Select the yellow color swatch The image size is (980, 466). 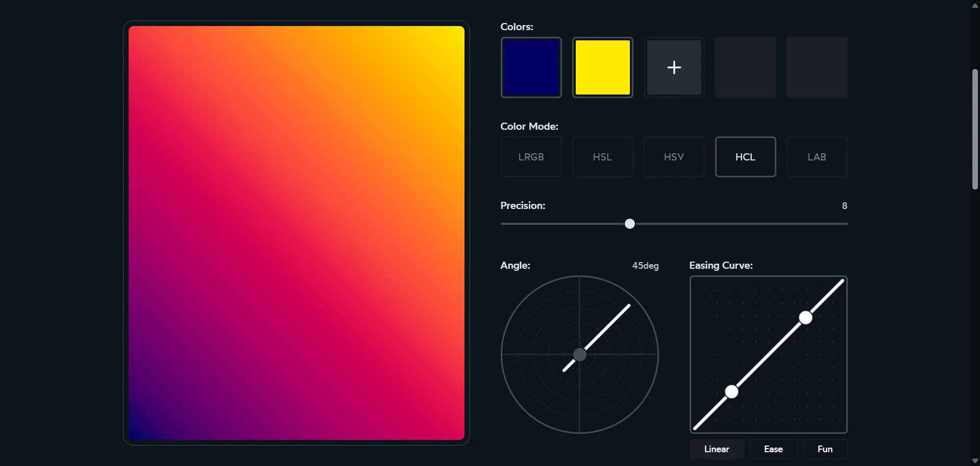[602, 67]
